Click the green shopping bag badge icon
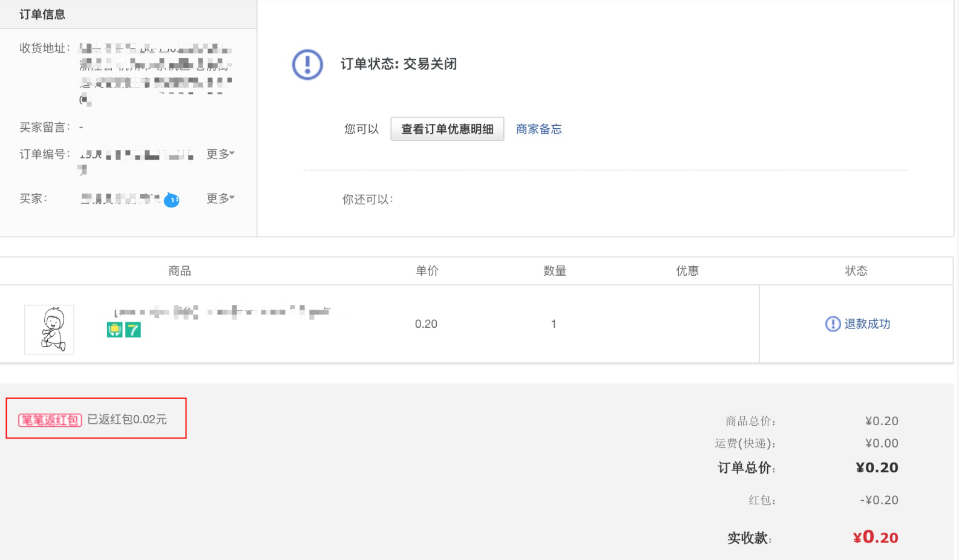The image size is (959, 560). tap(114, 330)
